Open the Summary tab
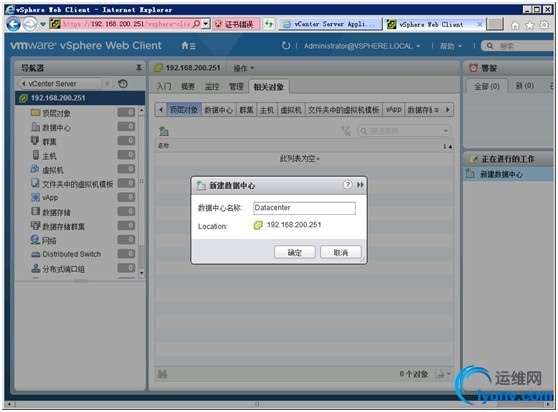This screenshot has height=412, width=558. [x=188, y=86]
